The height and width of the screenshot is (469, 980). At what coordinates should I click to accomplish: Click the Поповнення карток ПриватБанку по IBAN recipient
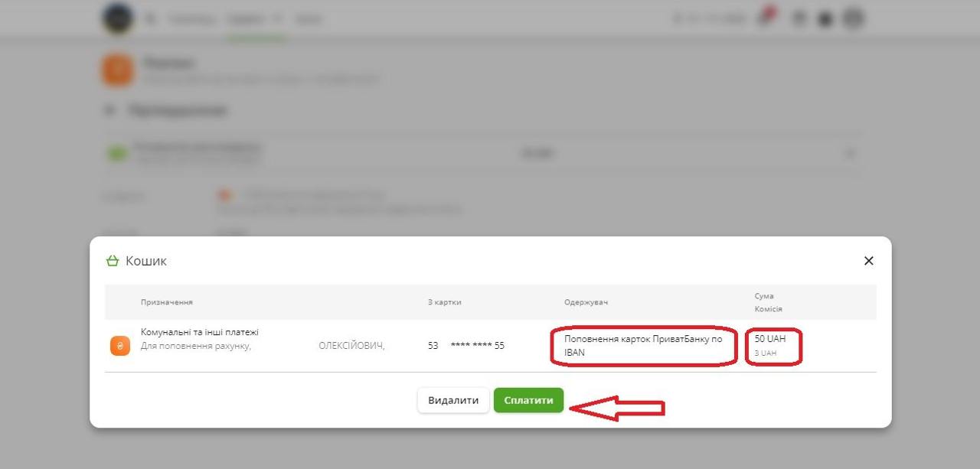point(643,346)
